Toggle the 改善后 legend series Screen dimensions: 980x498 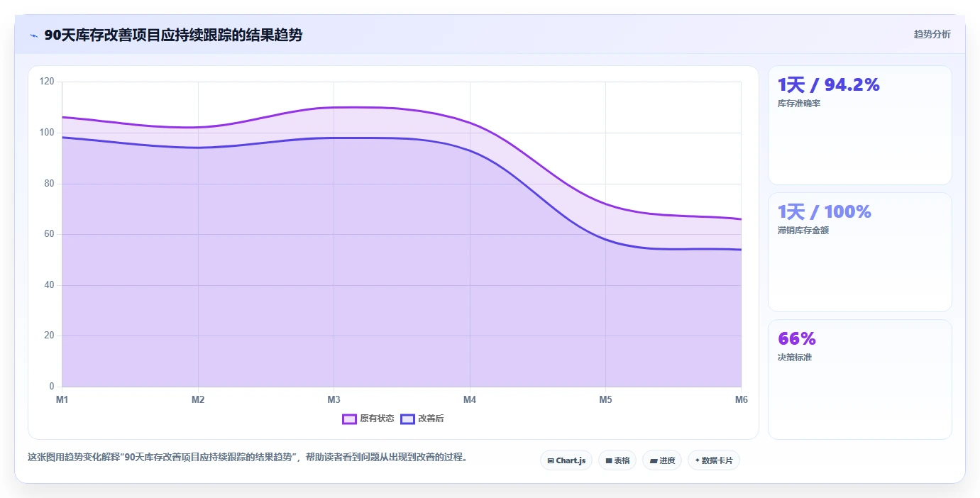tap(422, 419)
